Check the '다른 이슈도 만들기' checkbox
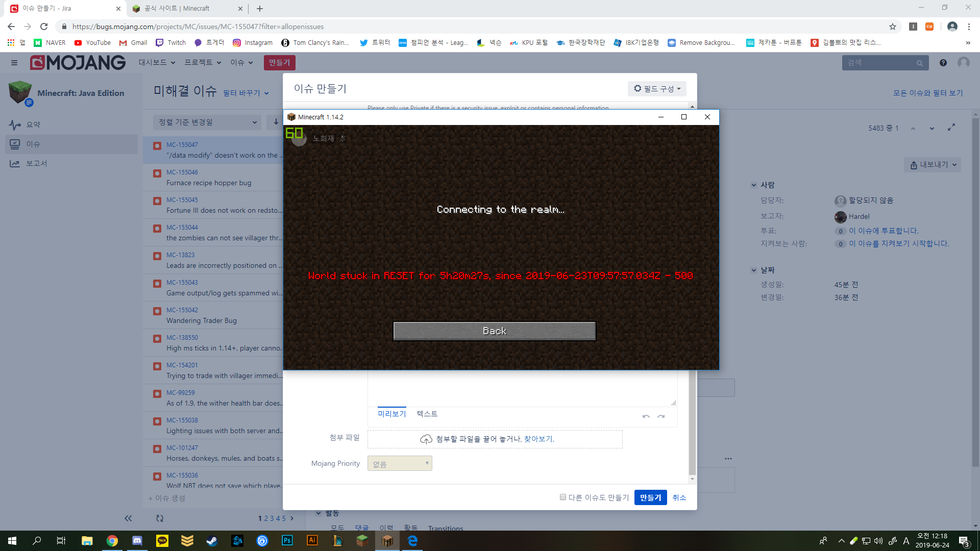Screen dimensions: 980x551 (563, 497)
